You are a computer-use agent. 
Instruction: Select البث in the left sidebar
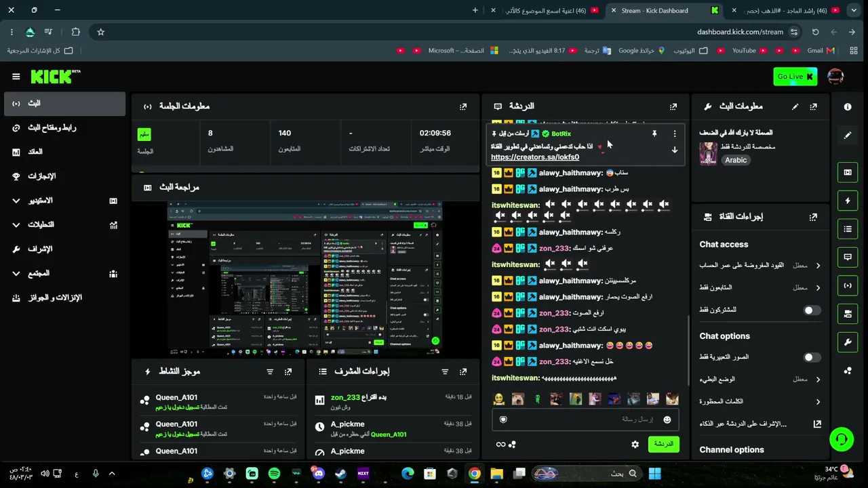[x=64, y=104]
